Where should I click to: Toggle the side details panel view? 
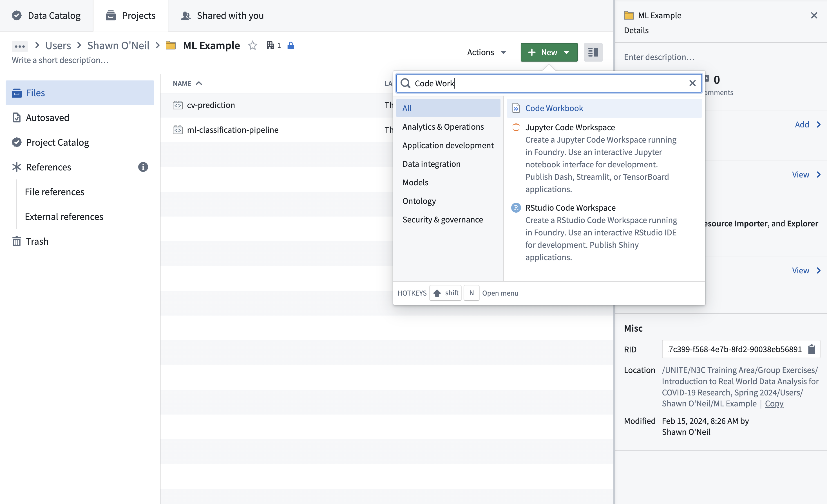point(593,52)
